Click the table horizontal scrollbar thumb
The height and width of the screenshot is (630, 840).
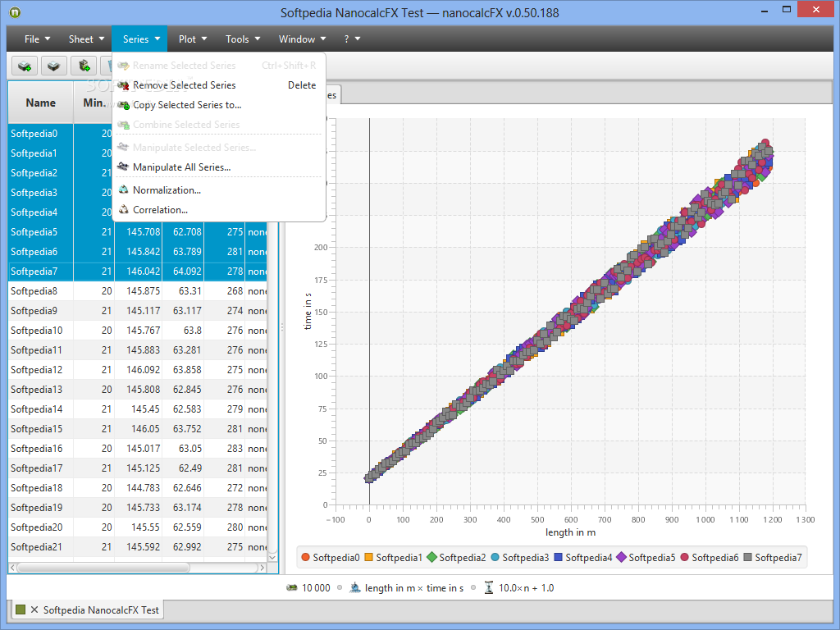pos(103,568)
